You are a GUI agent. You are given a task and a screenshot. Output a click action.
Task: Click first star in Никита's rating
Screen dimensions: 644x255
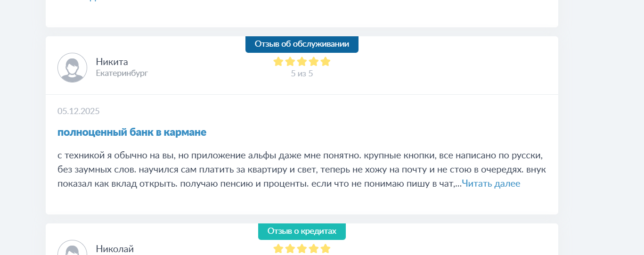pyautogui.click(x=278, y=62)
